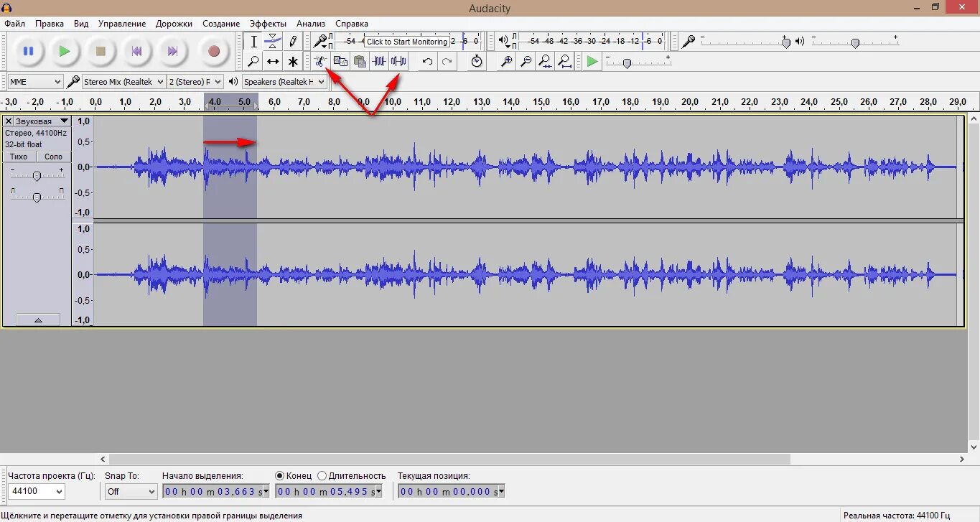Viewport: 980px width, 522px height.
Task: Adjust the playback volume slider
Action: (854, 42)
